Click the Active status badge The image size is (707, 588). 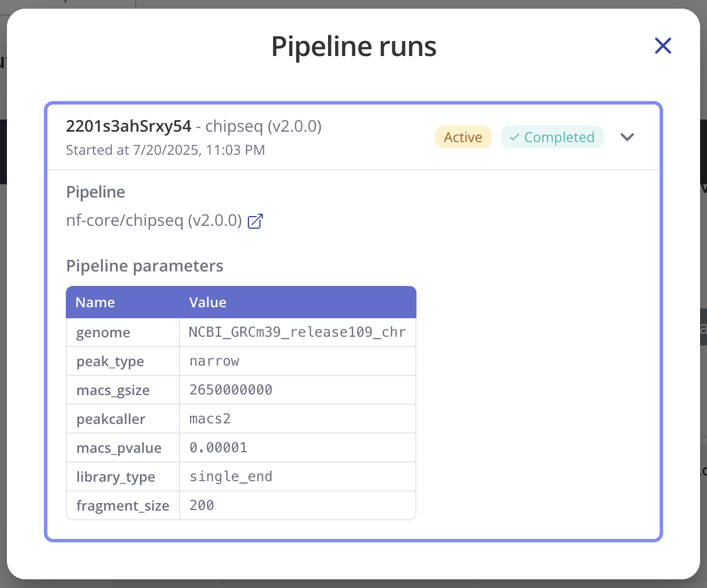click(463, 137)
